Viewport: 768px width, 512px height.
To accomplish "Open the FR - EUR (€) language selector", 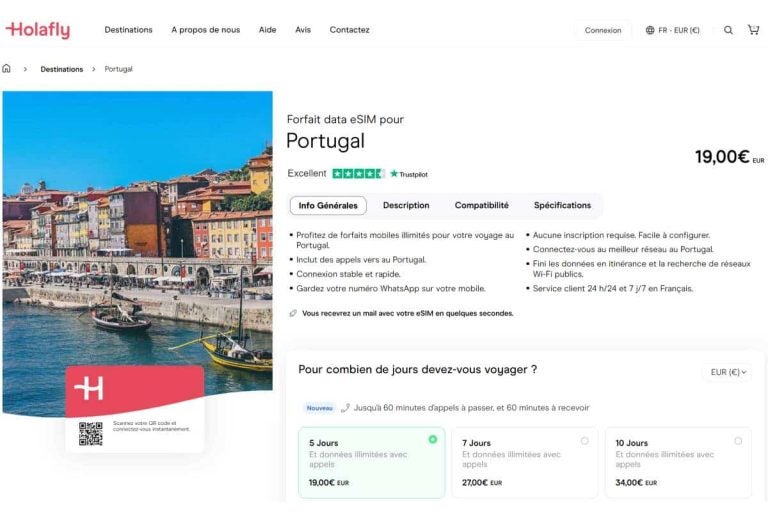I will [672, 30].
